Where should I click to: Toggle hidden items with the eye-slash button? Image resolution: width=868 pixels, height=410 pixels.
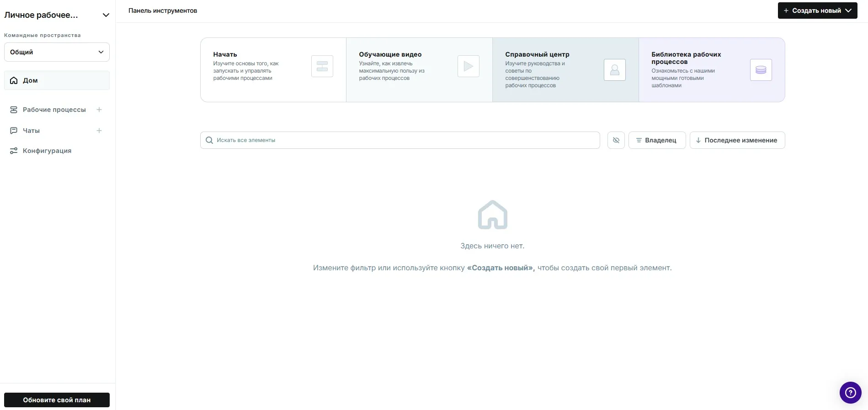pos(616,140)
